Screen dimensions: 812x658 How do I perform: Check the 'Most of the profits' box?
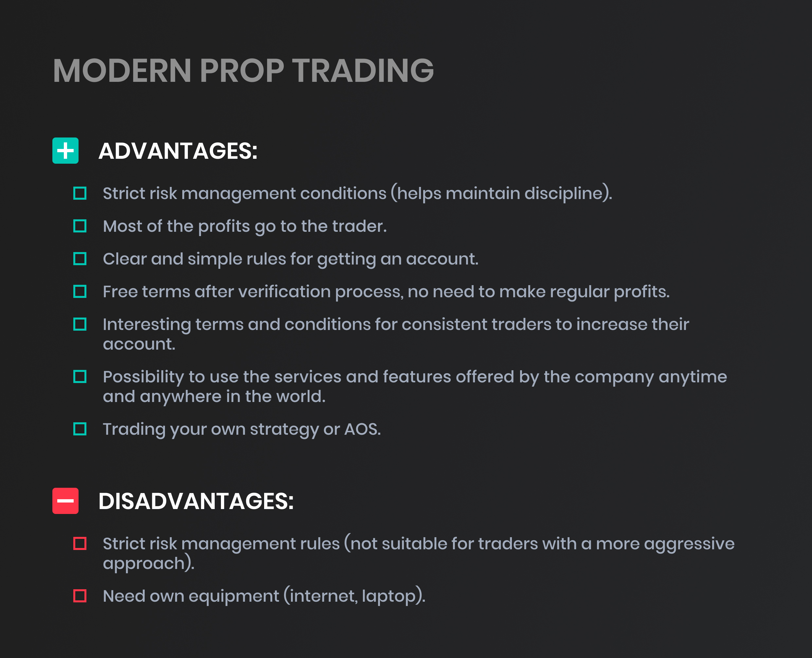click(x=80, y=226)
